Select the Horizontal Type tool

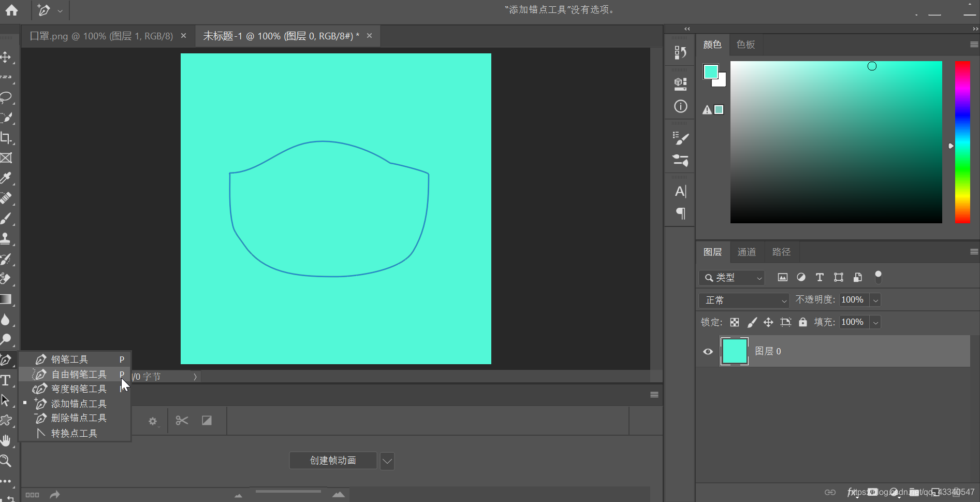tap(6, 381)
